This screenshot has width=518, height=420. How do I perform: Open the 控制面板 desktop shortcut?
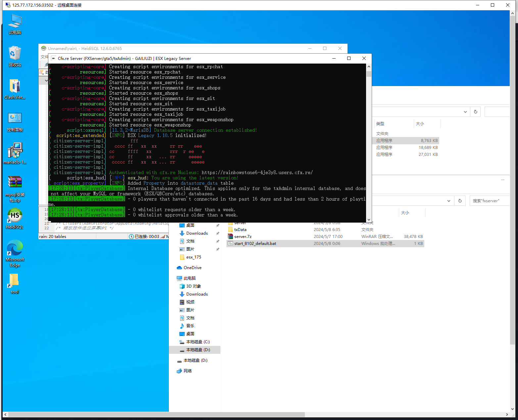pyautogui.click(x=15, y=121)
